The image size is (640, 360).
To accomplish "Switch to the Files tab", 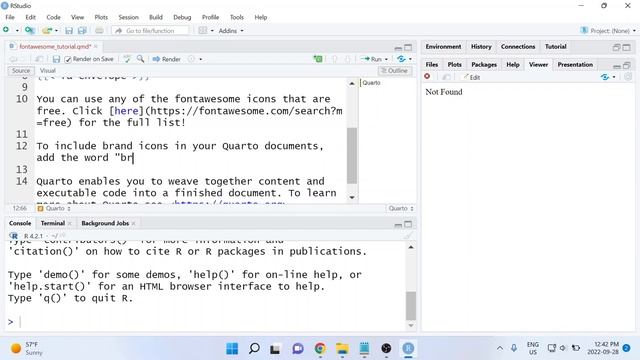I will pos(432,64).
